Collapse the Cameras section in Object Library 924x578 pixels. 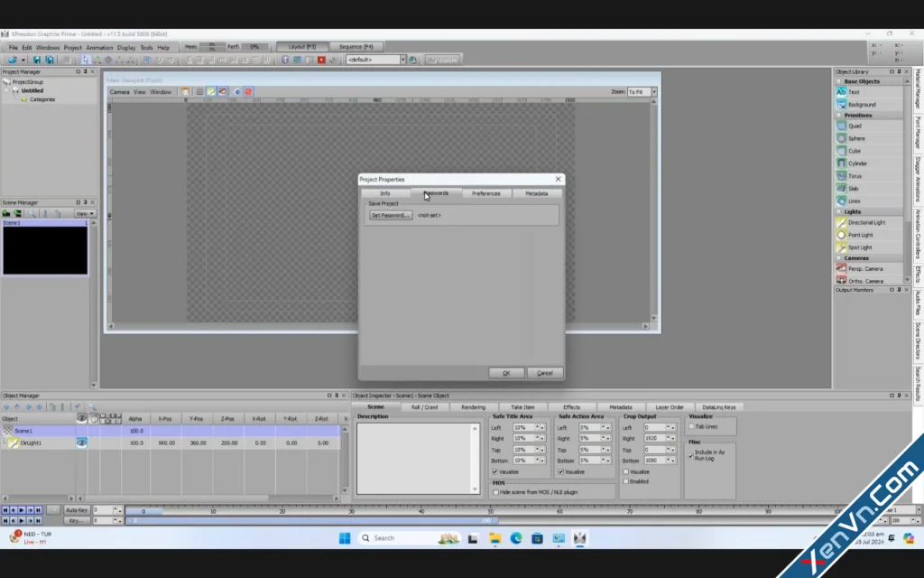click(838, 257)
